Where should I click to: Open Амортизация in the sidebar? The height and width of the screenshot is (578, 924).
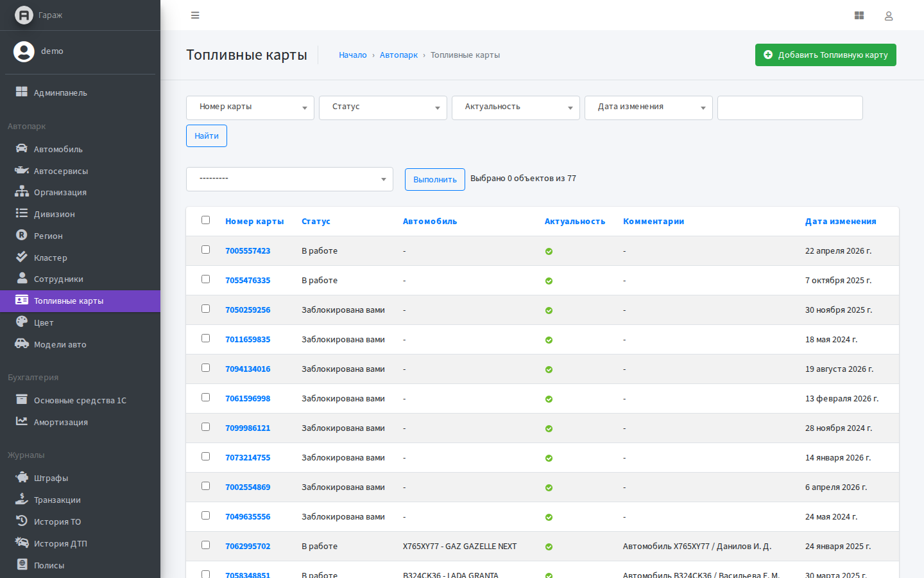(x=80, y=422)
